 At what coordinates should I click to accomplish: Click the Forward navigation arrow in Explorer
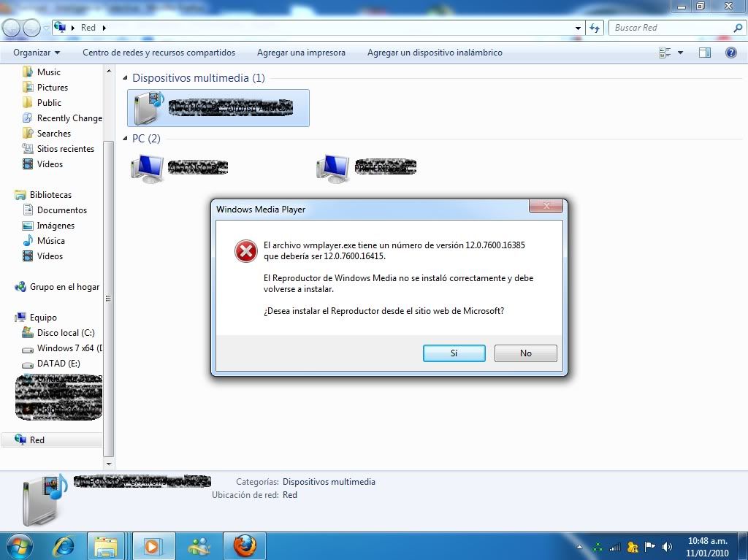click(x=31, y=28)
